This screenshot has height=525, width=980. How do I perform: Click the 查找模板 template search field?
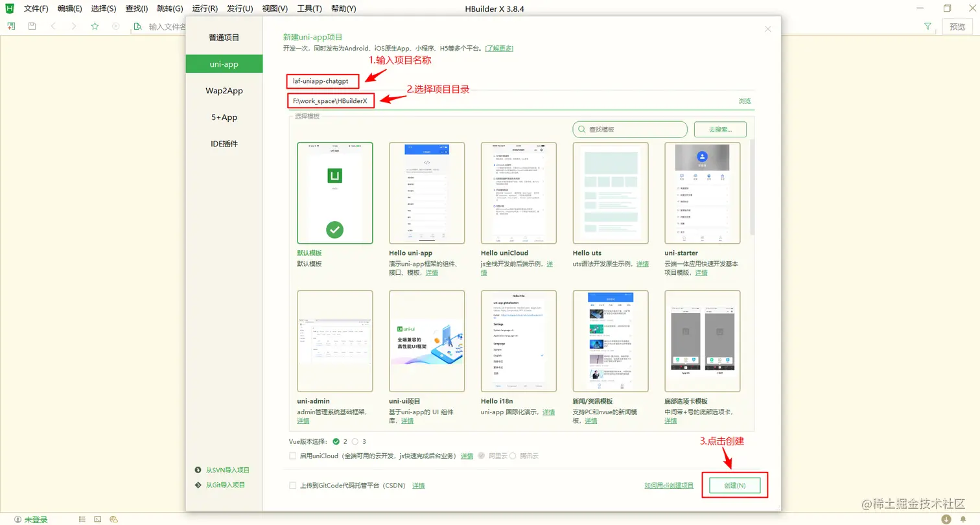629,130
